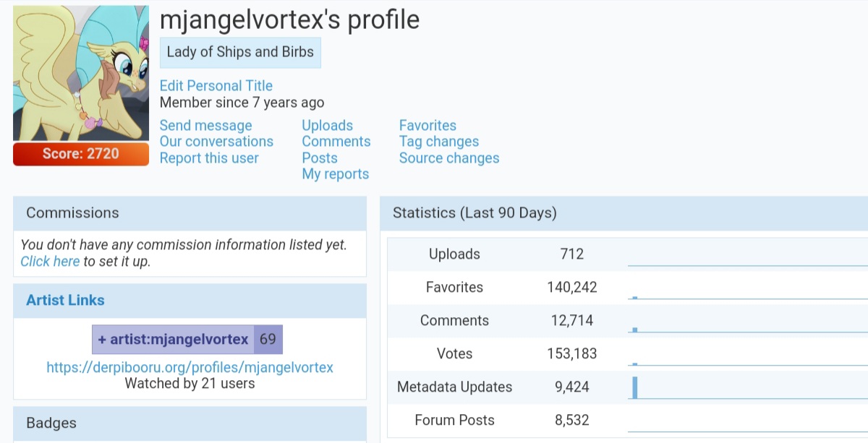868x443 pixels.
Task: Select Report this user
Action: pos(209,158)
